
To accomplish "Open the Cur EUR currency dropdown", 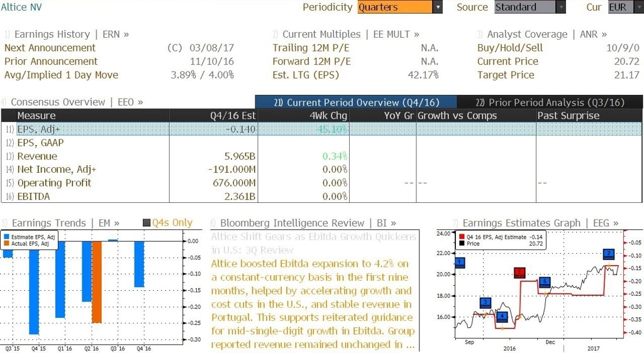I will click(626, 8).
